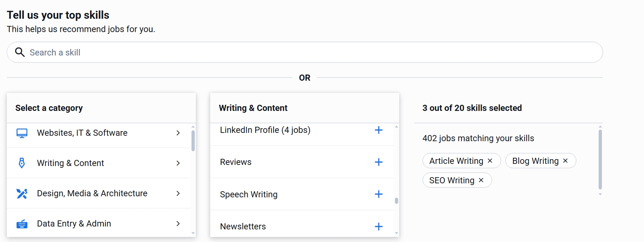Viewport: 644px width, 242px height.
Task: Click the Websites, IT & Software monitor icon
Action: (x=22, y=133)
